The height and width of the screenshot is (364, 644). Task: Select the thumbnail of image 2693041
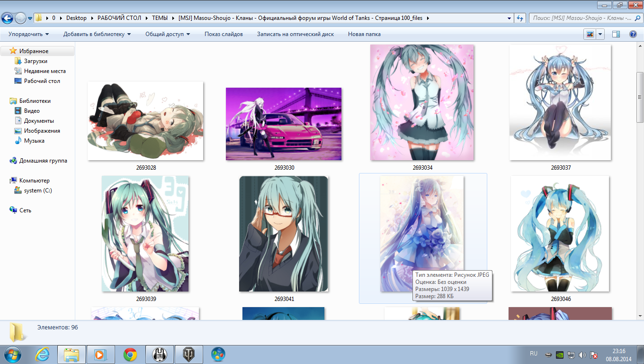click(x=284, y=234)
